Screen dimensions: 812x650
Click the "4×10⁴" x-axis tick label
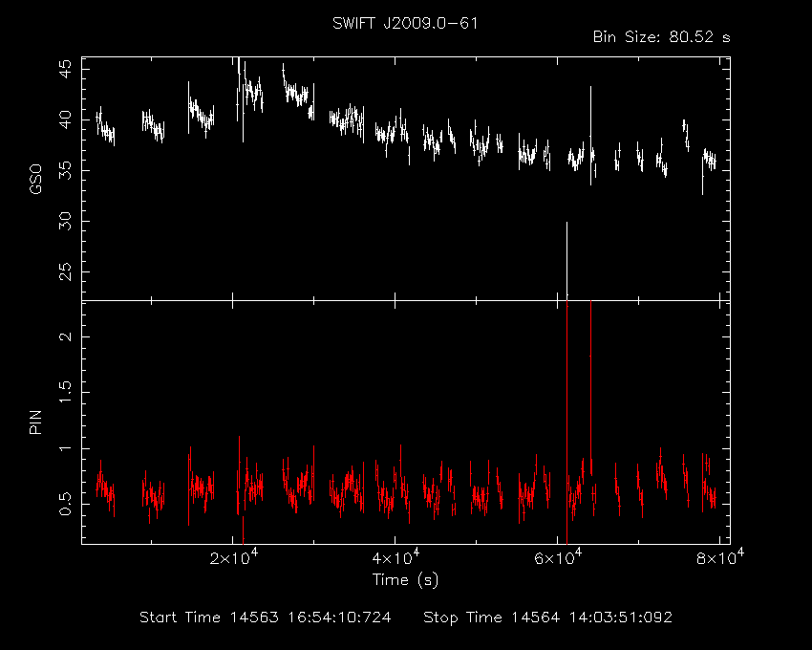(396, 557)
